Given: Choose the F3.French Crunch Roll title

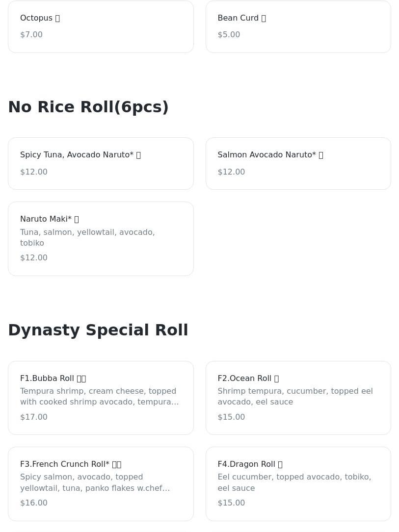Looking at the screenshot, I should pos(65,464).
